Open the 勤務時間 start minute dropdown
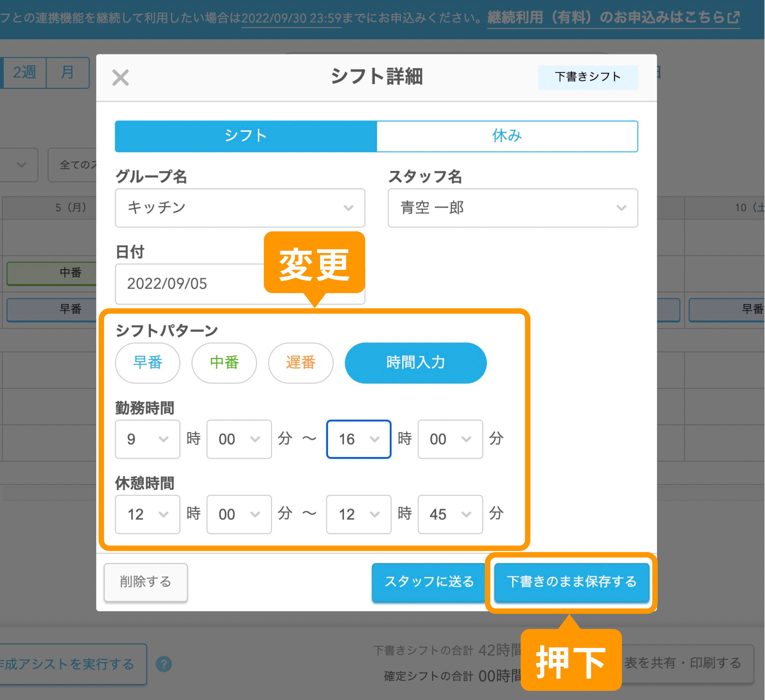 coord(239,439)
